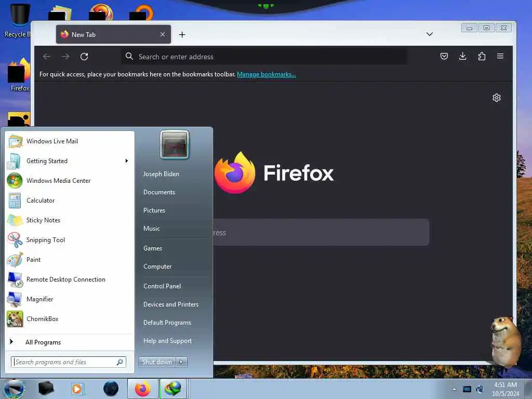Open Pictures from Start menu
Image resolution: width=532 pixels, height=399 pixels.
pyautogui.click(x=154, y=210)
